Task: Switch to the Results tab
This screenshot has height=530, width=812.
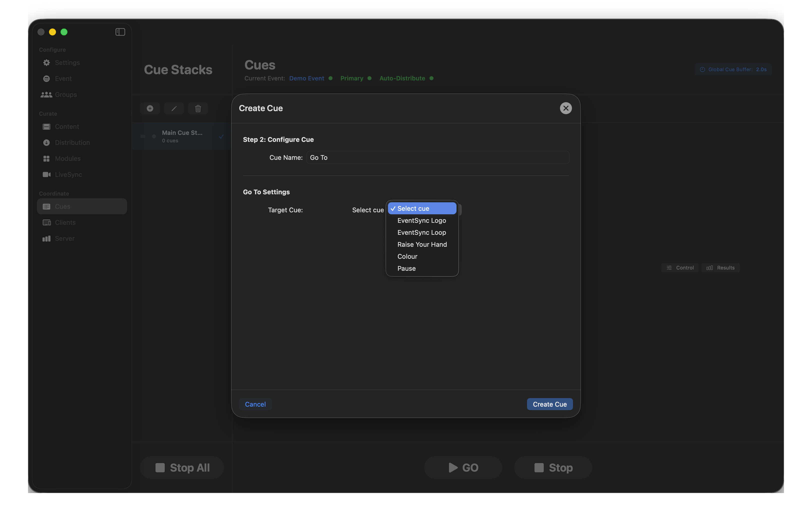Action: [x=720, y=268]
